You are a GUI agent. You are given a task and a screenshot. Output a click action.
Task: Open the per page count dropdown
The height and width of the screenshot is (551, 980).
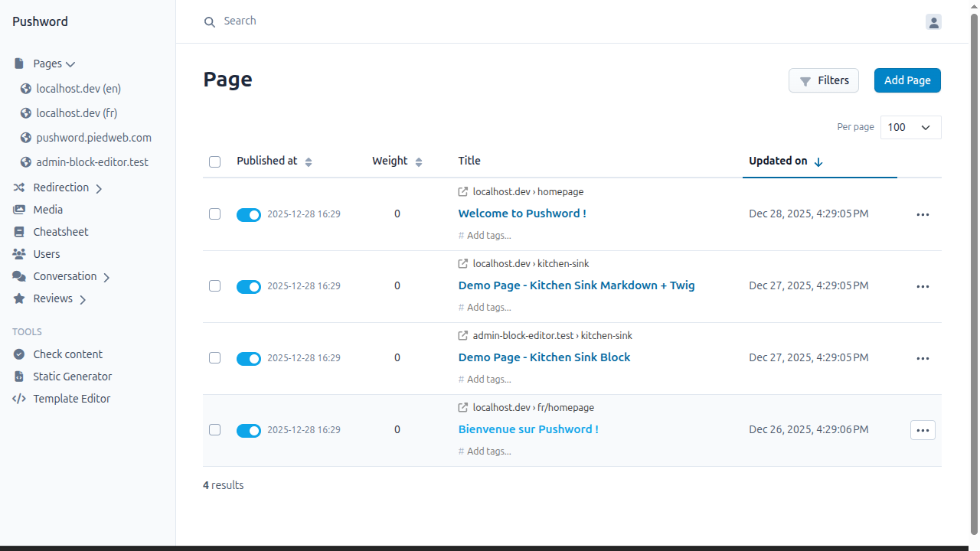pyautogui.click(x=910, y=127)
